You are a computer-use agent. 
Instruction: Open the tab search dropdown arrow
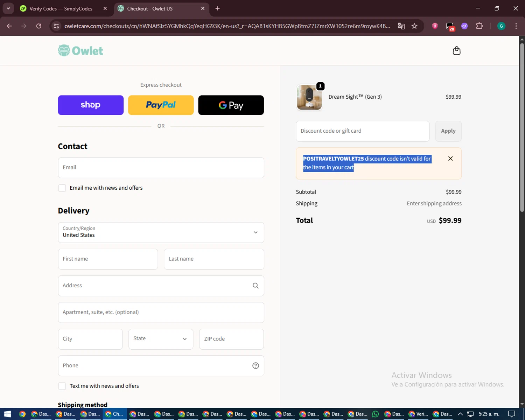point(8,8)
